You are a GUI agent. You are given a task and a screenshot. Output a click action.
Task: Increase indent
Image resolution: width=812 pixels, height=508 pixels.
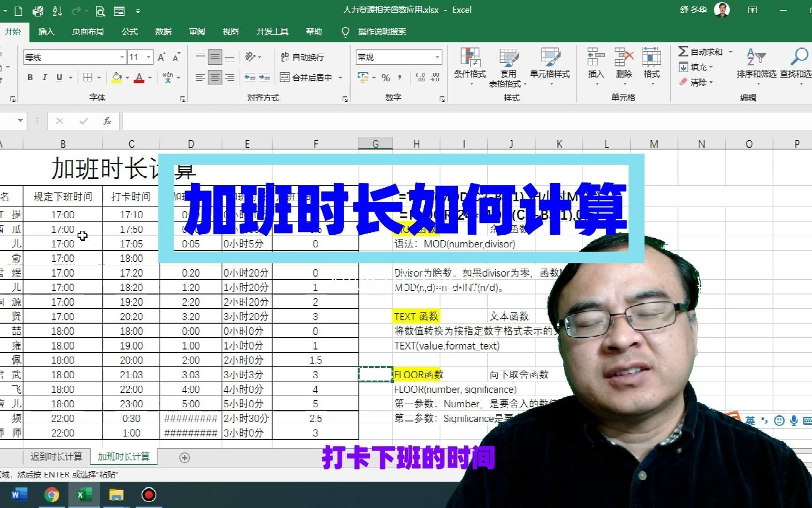[265, 78]
